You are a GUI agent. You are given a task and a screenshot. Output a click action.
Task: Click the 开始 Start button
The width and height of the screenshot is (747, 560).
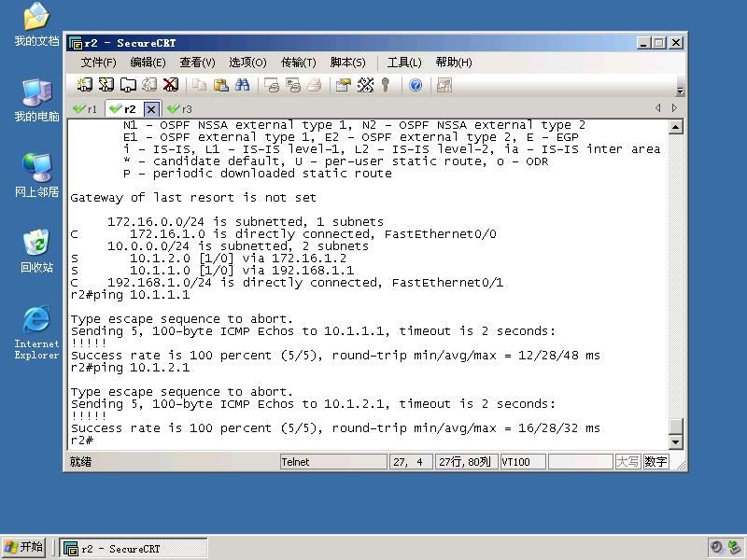pyautogui.click(x=24, y=547)
